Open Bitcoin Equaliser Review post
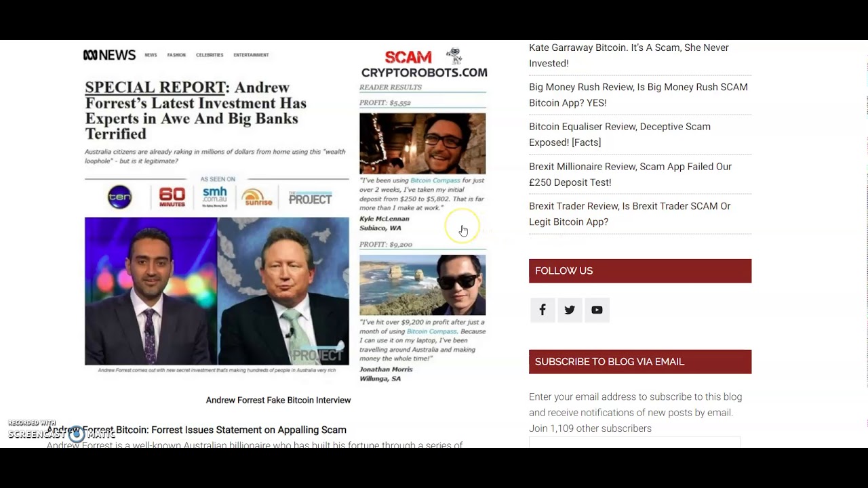Viewport: 868px width, 488px height. point(620,134)
